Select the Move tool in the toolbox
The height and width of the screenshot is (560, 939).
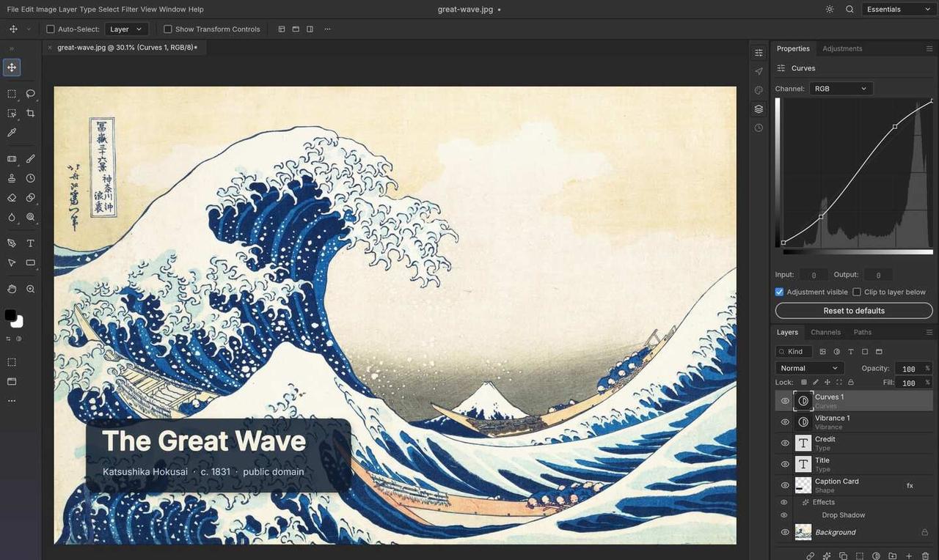point(12,67)
